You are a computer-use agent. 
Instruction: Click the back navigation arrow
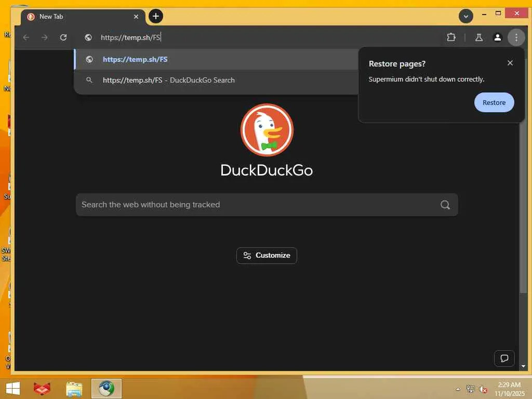[26, 37]
